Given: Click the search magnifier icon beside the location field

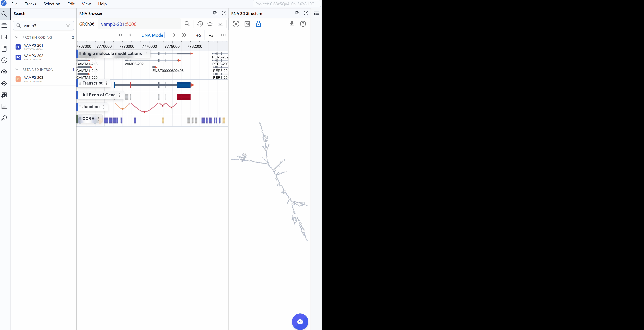Looking at the screenshot, I should coord(187,24).
